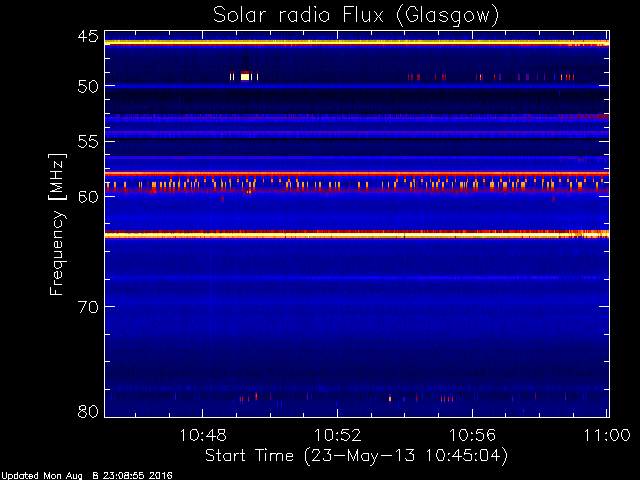Screen dimensions: 640x480
Task: Click the 10:52 time tick label
Action: pyautogui.click(x=338, y=435)
